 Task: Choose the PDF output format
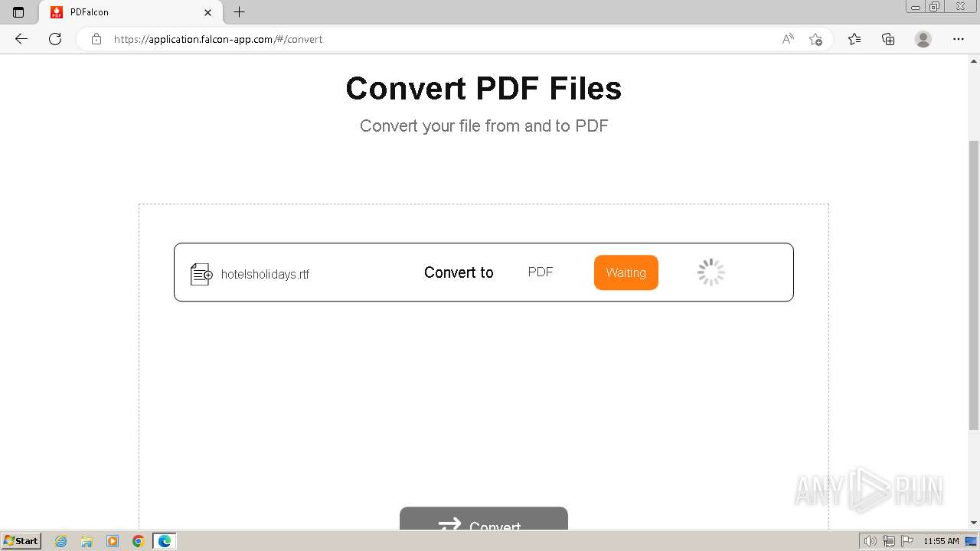pyautogui.click(x=541, y=272)
